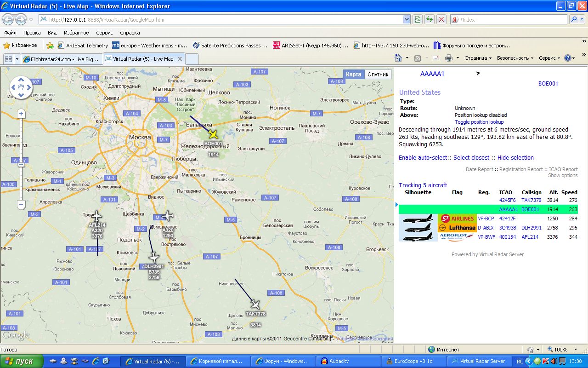The height and width of the screenshot is (368, 588).
Task: Open print options dropdown arrow
Action: (x=458, y=58)
